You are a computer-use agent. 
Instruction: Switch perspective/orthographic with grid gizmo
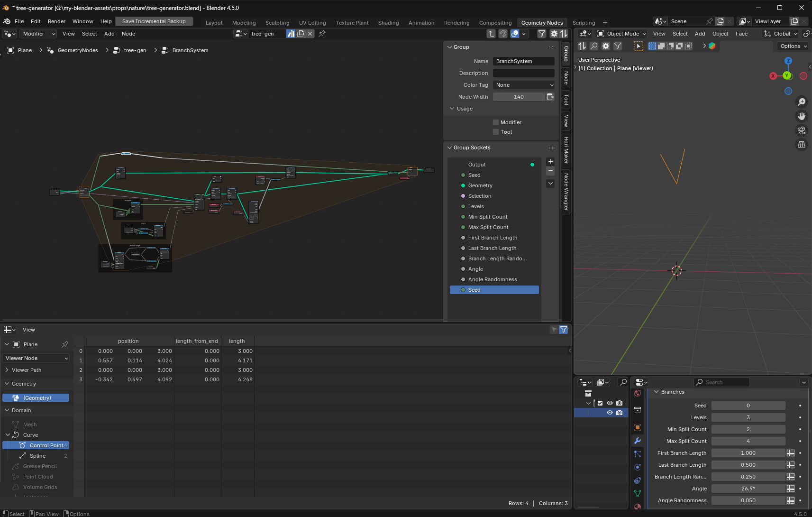(x=802, y=145)
